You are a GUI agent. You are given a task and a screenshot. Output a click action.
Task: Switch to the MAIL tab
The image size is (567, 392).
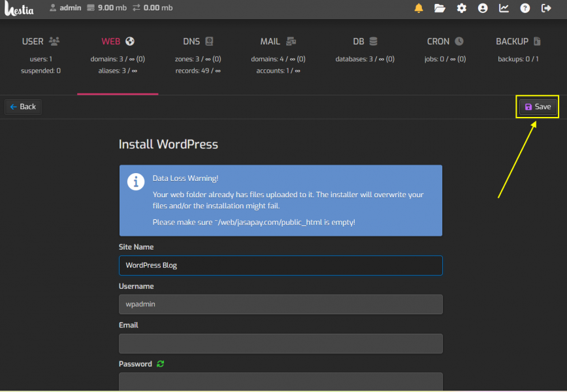(278, 56)
